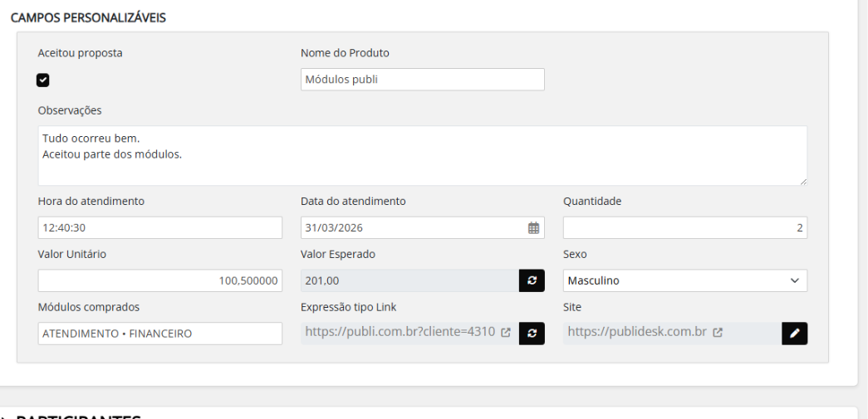Click the Valor Unitário input field

click(160, 280)
